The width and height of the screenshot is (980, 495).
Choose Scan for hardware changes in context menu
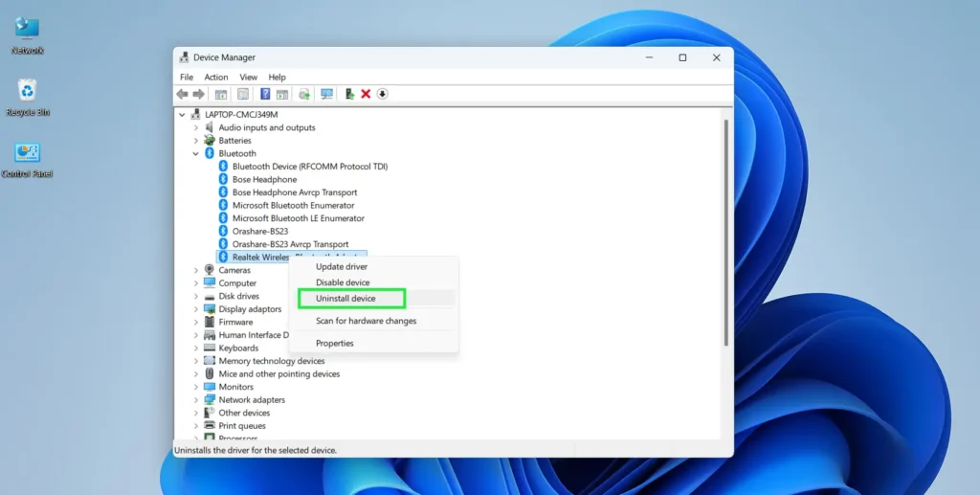(x=374, y=321)
